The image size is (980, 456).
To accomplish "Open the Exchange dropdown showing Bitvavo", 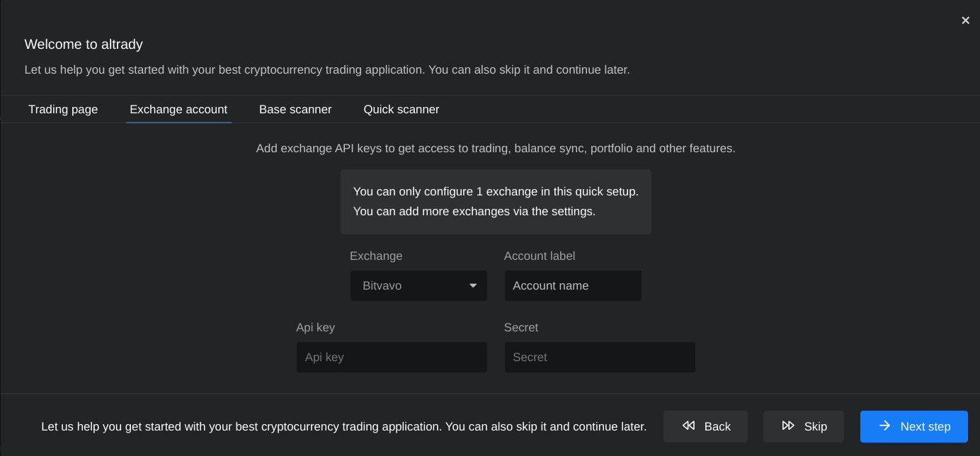I will pyautogui.click(x=418, y=286).
